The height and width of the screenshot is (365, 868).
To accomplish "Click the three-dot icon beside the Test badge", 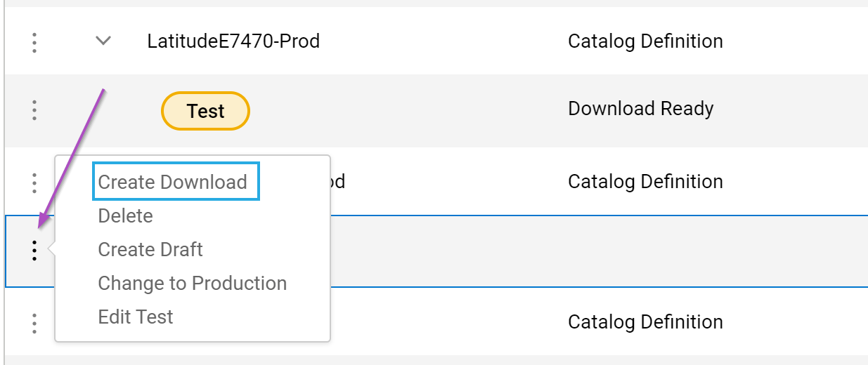I will pyautogui.click(x=34, y=110).
